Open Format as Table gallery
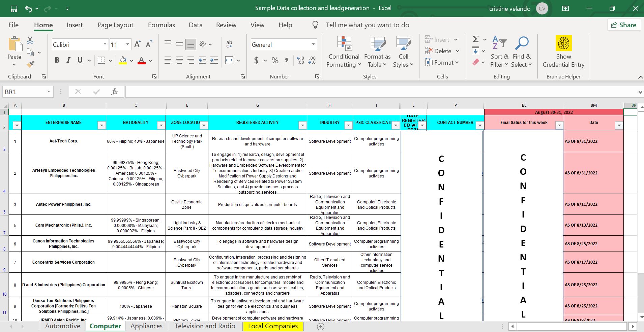 377,52
